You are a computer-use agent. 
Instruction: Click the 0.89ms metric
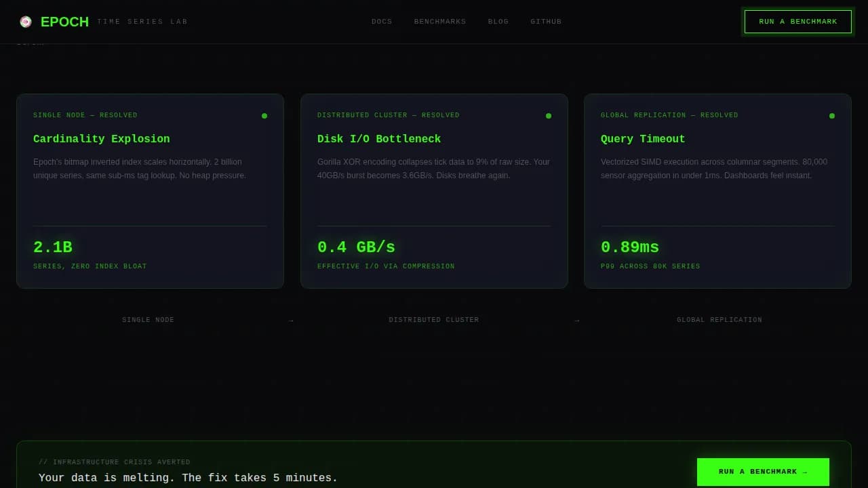[x=630, y=247]
